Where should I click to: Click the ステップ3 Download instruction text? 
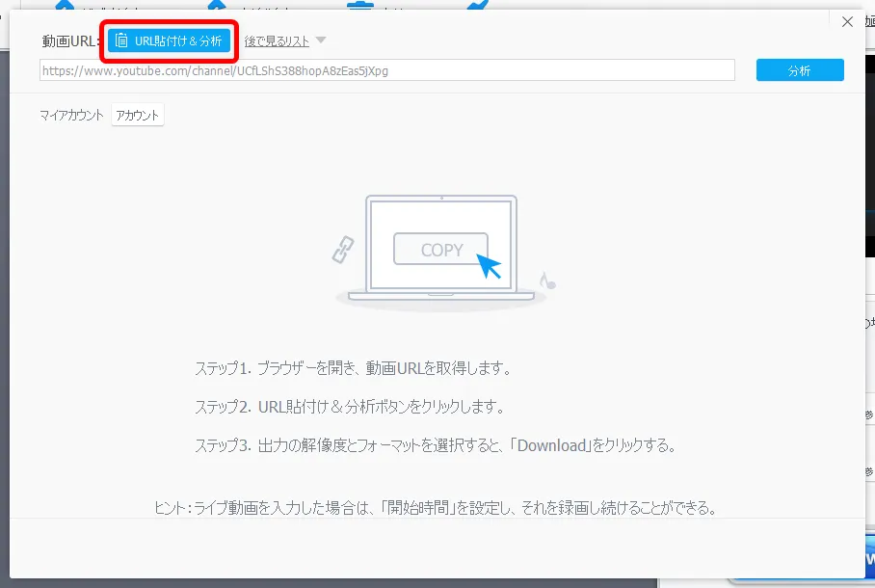coord(436,445)
